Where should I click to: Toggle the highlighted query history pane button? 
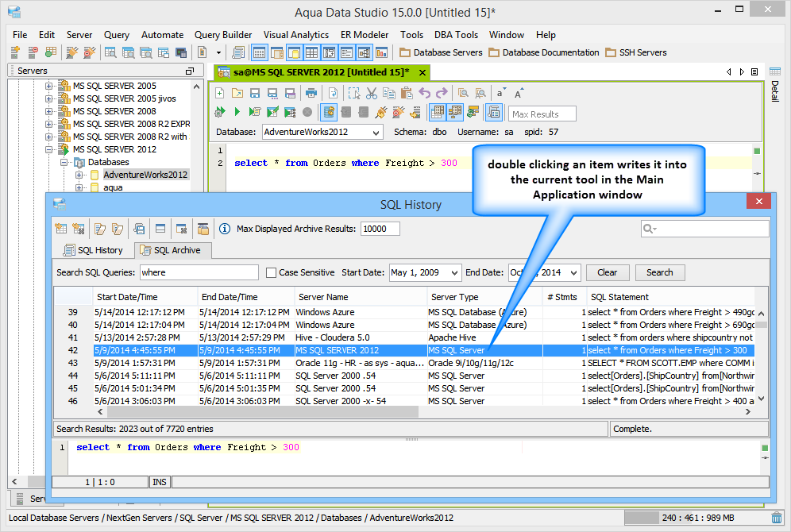pos(494,112)
